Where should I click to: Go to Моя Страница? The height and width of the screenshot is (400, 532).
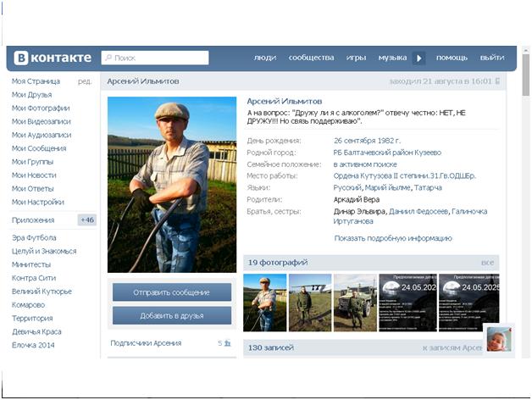[x=36, y=81]
